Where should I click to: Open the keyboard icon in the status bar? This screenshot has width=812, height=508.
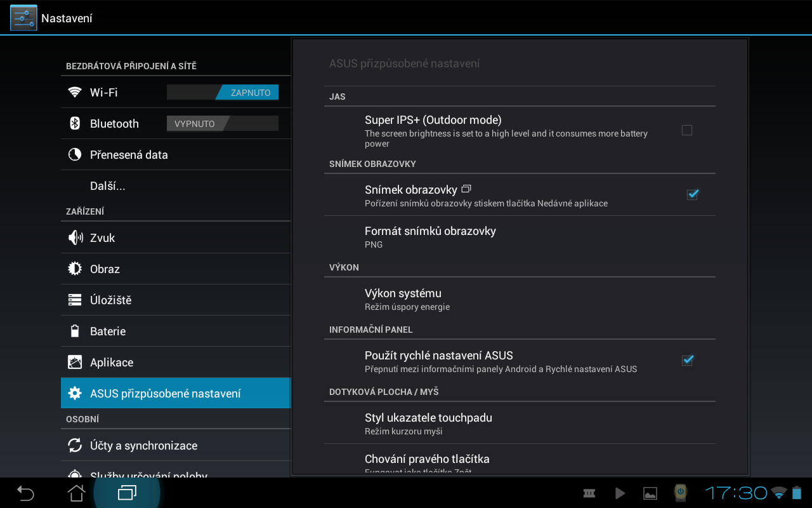[x=589, y=493]
